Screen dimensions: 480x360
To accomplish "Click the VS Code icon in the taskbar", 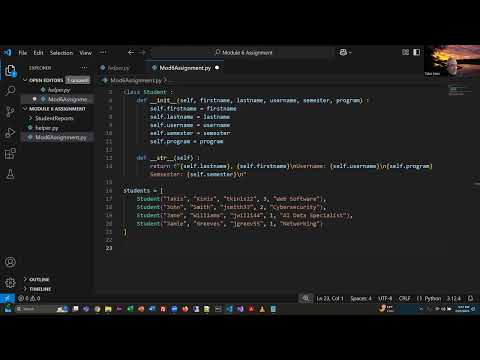I will click(229, 309).
